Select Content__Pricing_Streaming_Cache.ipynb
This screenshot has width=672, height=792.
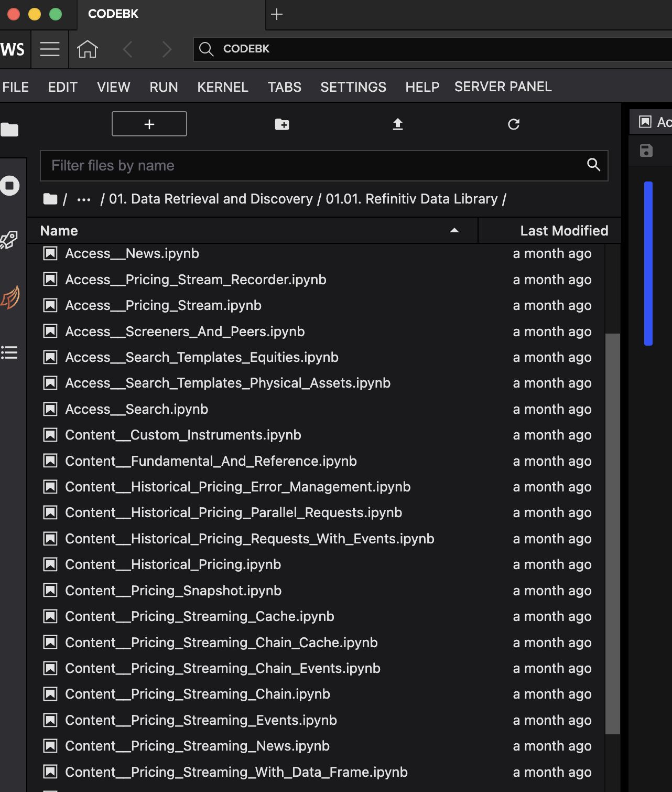pyautogui.click(x=323, y=616)
